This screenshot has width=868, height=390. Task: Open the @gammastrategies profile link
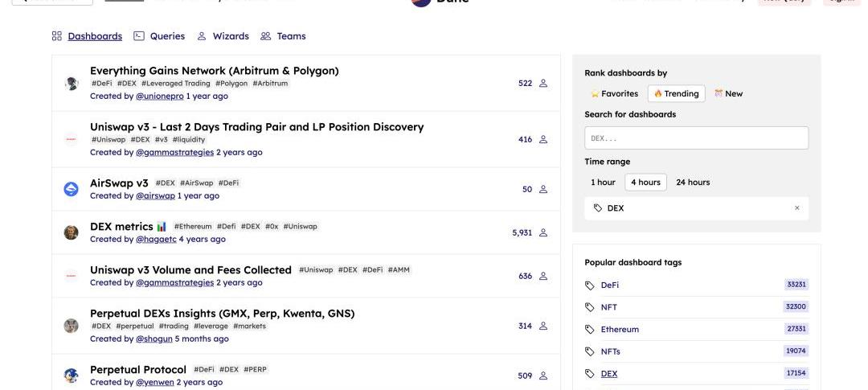[174, 152]
